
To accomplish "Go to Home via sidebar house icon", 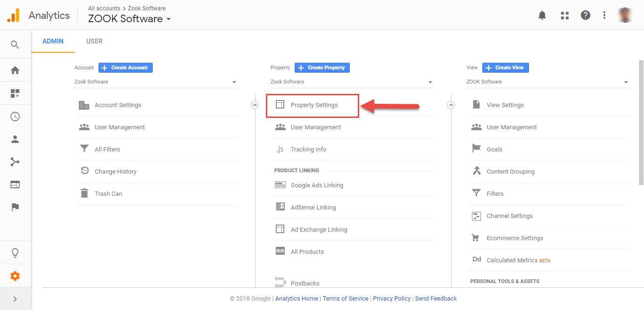I will tap(15, 70).
